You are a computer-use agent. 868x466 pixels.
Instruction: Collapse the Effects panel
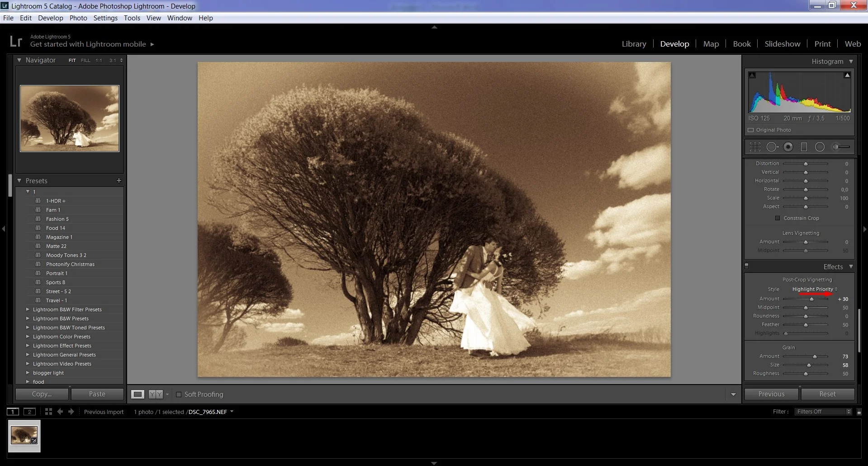click(851, 267)
